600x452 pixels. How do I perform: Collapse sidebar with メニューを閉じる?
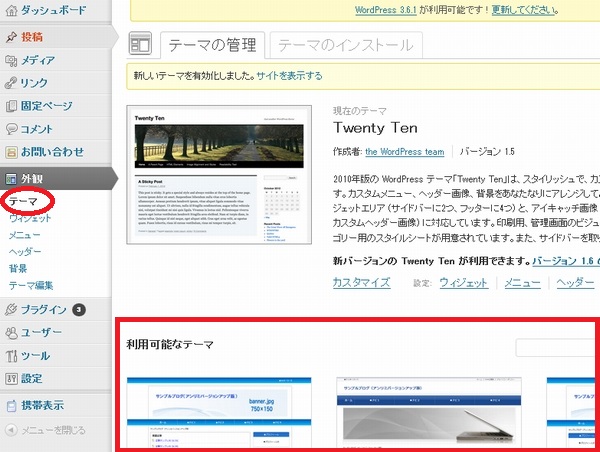(x=53, y=430)
